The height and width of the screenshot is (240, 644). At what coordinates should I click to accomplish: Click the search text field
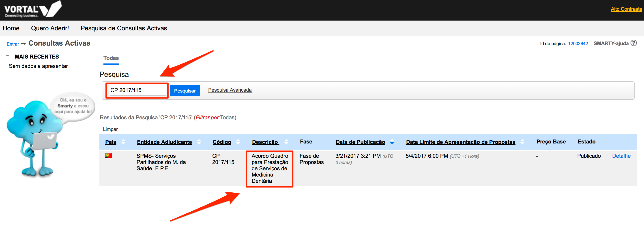click(137, 90)
